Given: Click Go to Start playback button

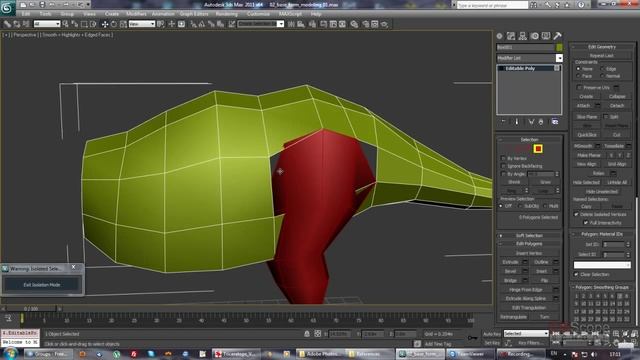Looking at the screenshot, I should [x=556, y=333].
